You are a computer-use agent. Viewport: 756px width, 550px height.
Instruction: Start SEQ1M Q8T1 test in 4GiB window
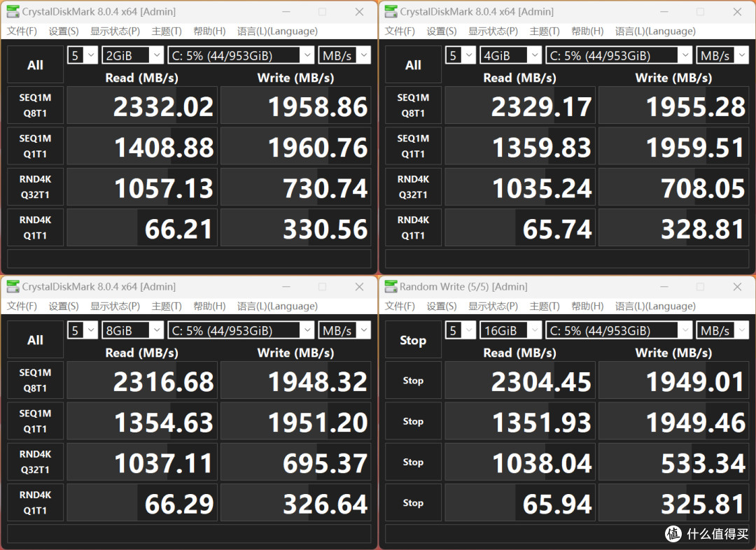pyautogui.click(x=413, y=105)
